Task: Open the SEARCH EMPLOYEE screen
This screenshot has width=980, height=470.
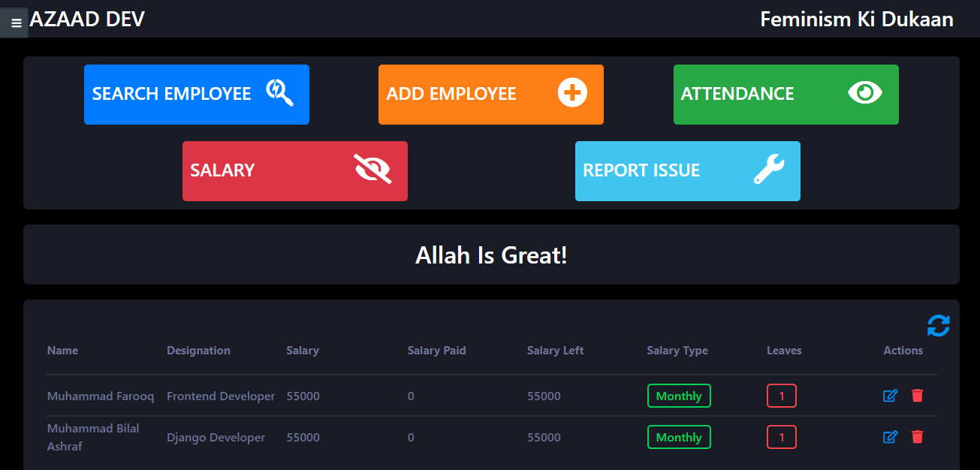Action: pyautogui.click(x=196, y=94)
